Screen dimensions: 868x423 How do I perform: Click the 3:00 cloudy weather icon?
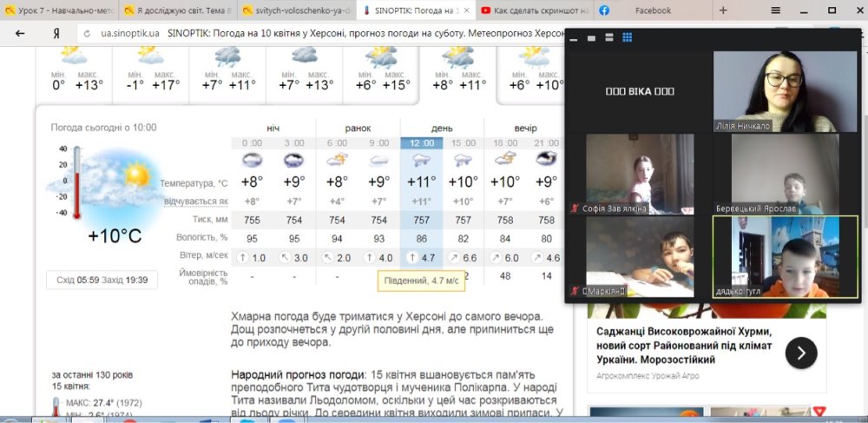[x=293, y=160]
